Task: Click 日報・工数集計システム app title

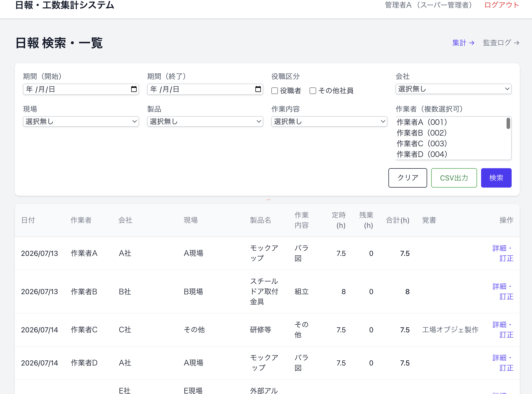Action: pos(65,5)
